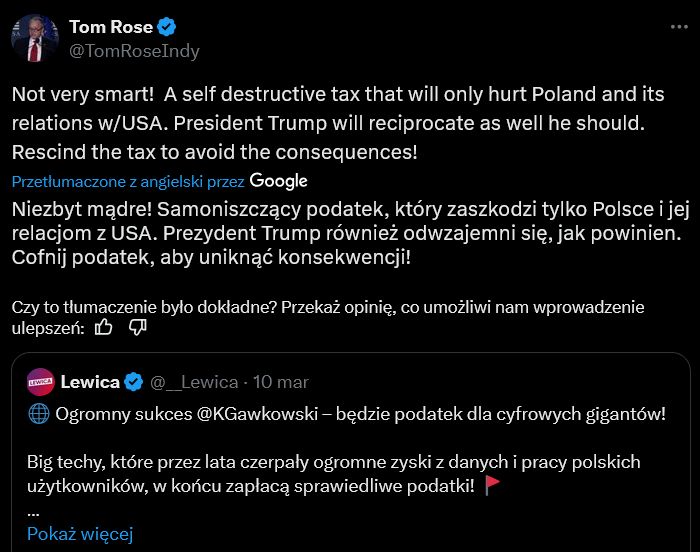Open the @__Lewica handle
700x552 pixels.
click(194, 382)
